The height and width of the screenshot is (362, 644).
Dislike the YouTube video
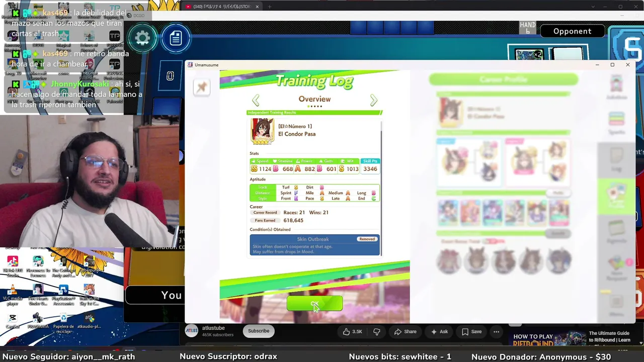click(x=377, y=331)
